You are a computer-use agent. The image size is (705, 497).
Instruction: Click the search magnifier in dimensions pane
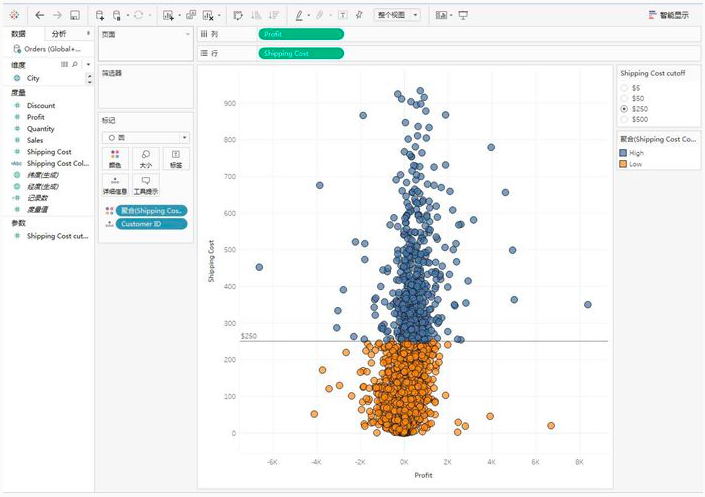pos(75,64)
